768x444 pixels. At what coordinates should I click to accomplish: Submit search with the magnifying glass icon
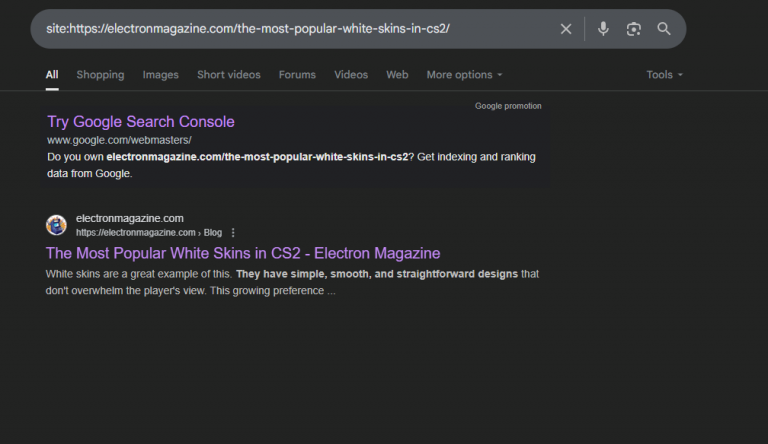tap(664, 29)
